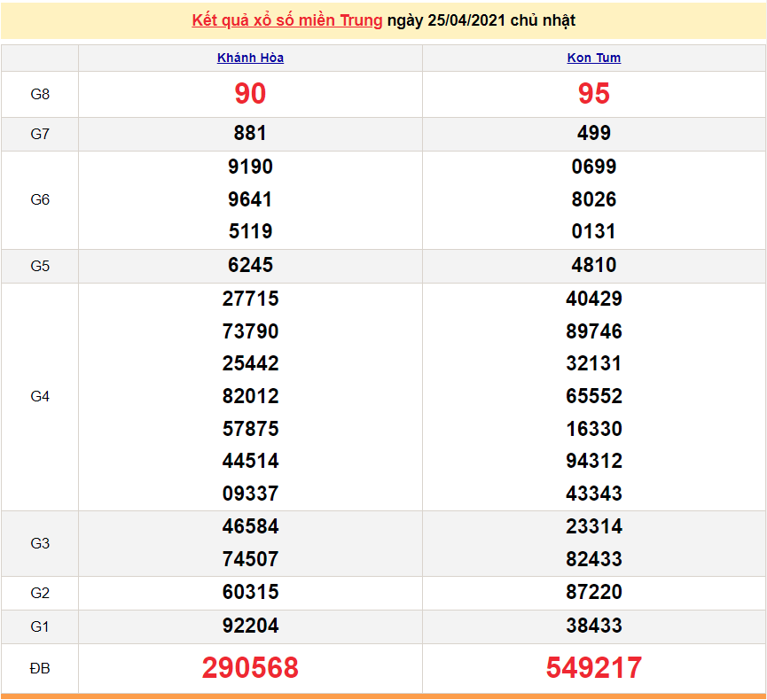
Task: Select the G7 number 499
Action: point(594,134)
